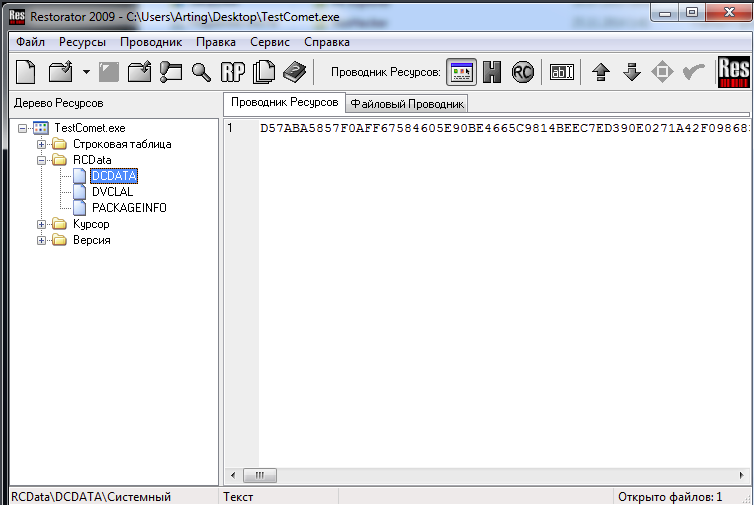
Task: Select TestComet.exe in resource tree
Action: [x=90, y=128]
